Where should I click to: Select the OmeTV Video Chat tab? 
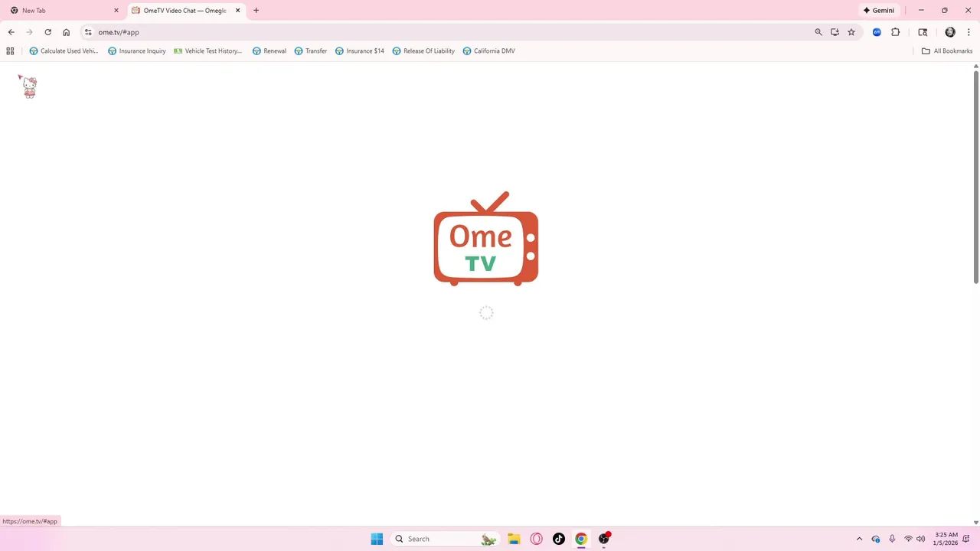(185, 11)
